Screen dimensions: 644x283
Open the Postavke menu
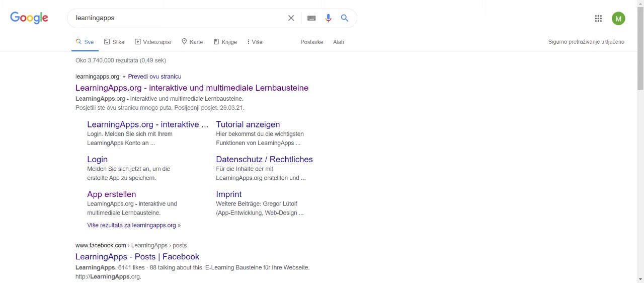312,42
